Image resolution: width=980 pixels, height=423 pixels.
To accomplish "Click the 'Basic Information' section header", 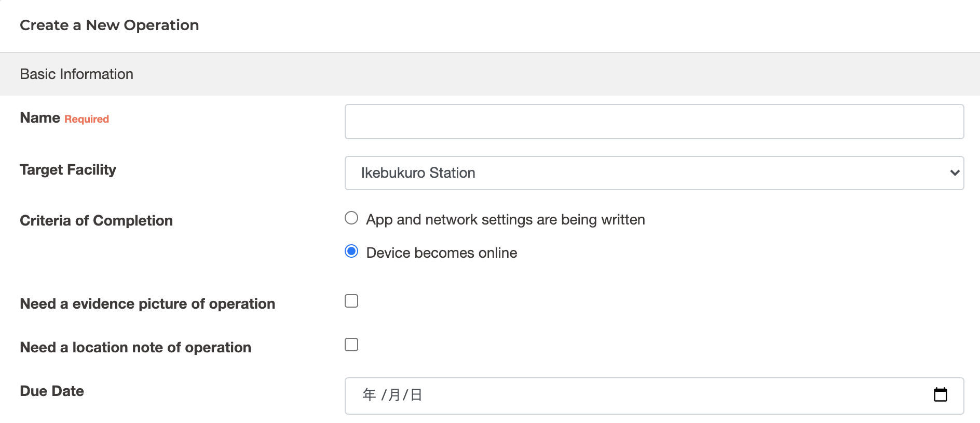I will click(x=77, y=74).
